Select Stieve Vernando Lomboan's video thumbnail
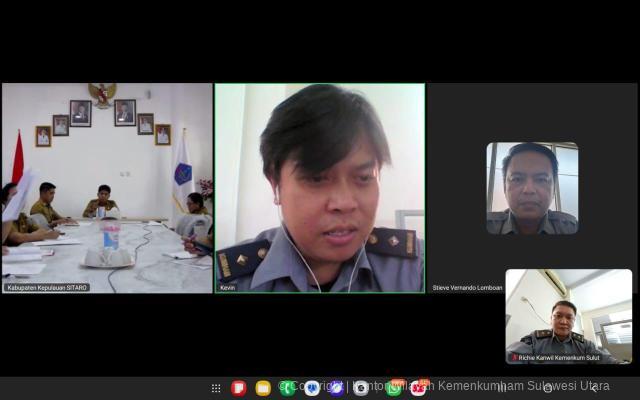 532,188
